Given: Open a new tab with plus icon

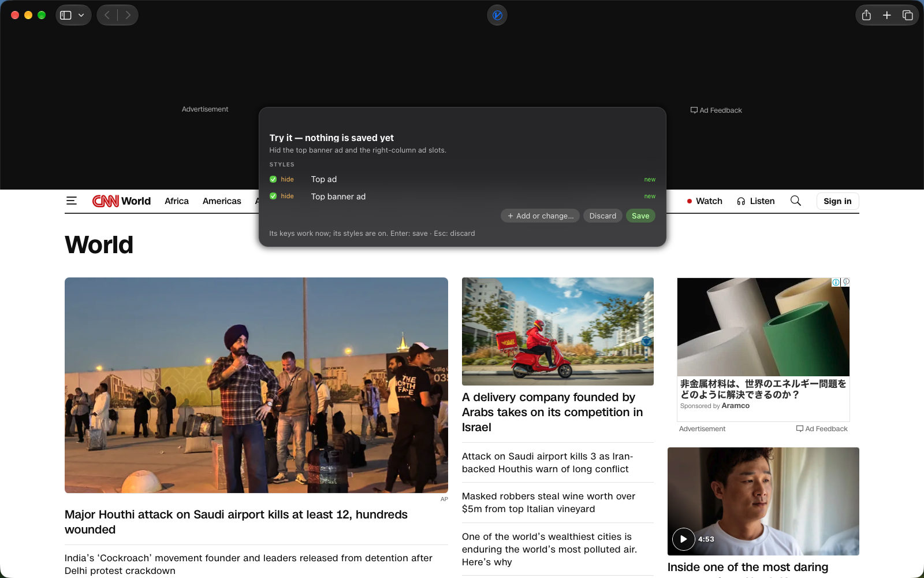Looking at the screenshot, I should point(887,15).
